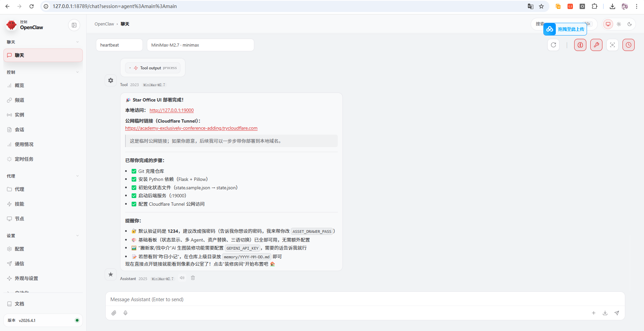Toggle the brain thinking icon button
Screen dimensions: 644x331
[580, 45]
